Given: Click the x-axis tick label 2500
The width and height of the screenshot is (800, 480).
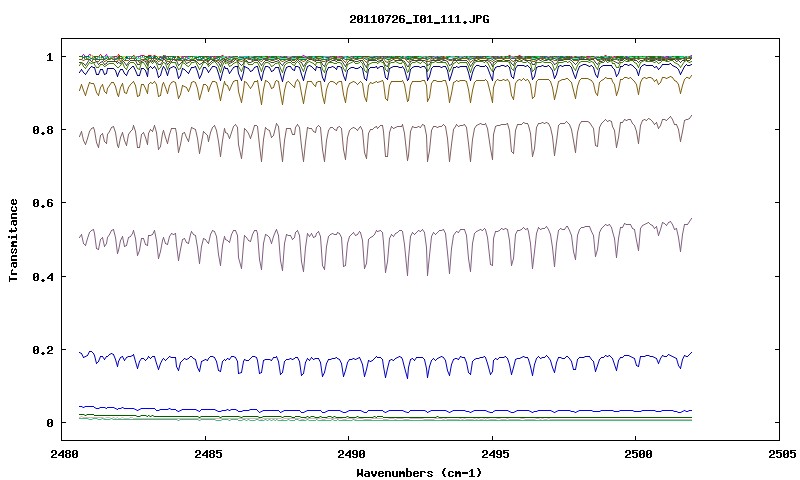Looking at the screenshot, I should click(638, 454).
